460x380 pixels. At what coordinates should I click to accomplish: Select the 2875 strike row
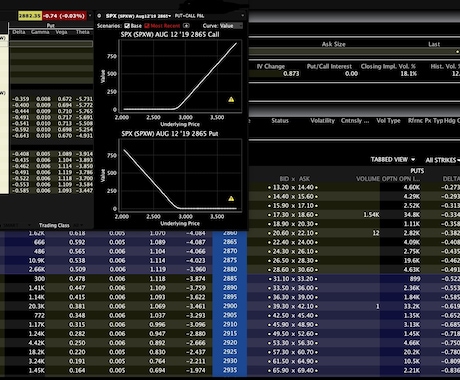(x=230, y=260)
